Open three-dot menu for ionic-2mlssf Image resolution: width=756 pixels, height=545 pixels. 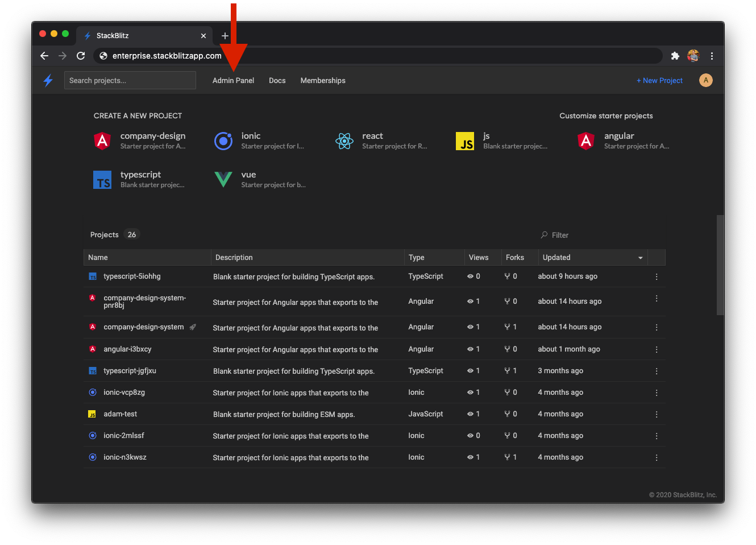point(657,436)
